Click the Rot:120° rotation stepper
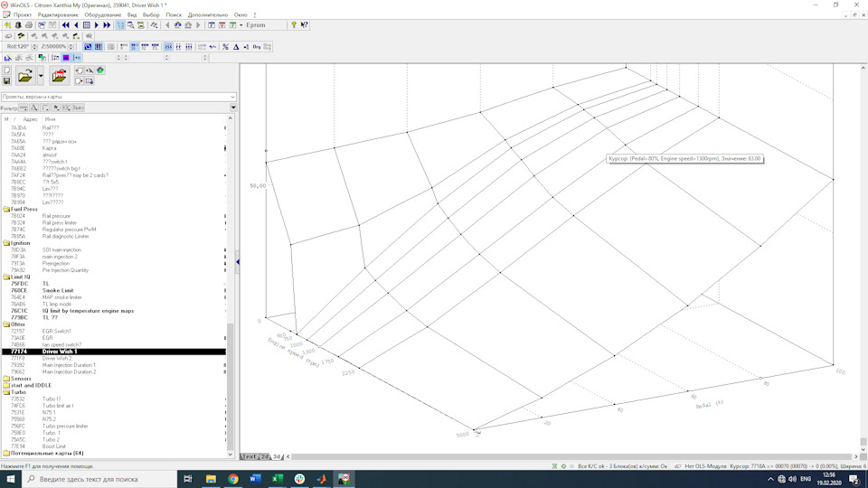This screenshot has width=868, height=488. [x=34, y=47]
